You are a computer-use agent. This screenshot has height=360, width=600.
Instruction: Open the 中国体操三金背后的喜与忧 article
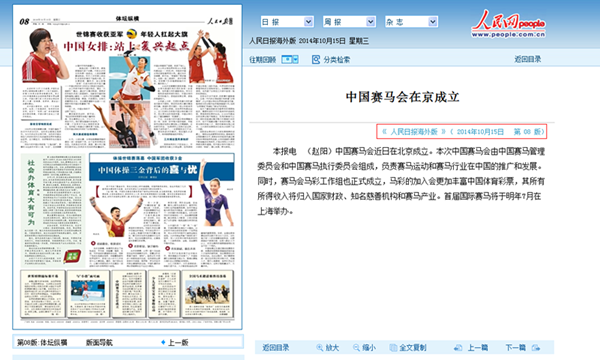click(x=147, y=170)
